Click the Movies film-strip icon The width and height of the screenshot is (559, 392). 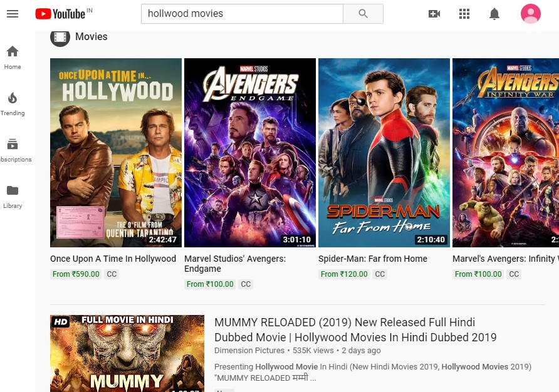[60, 37]
